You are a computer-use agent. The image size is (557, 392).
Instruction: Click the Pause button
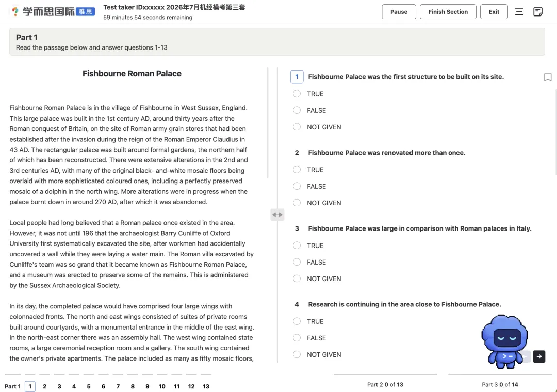click(399, 12)
